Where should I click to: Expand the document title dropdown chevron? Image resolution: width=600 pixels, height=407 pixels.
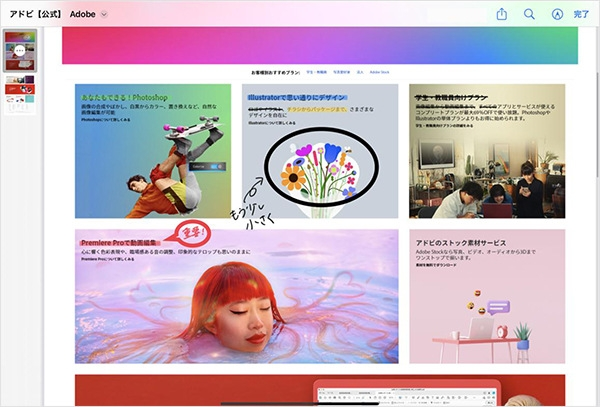pos(104,15)
